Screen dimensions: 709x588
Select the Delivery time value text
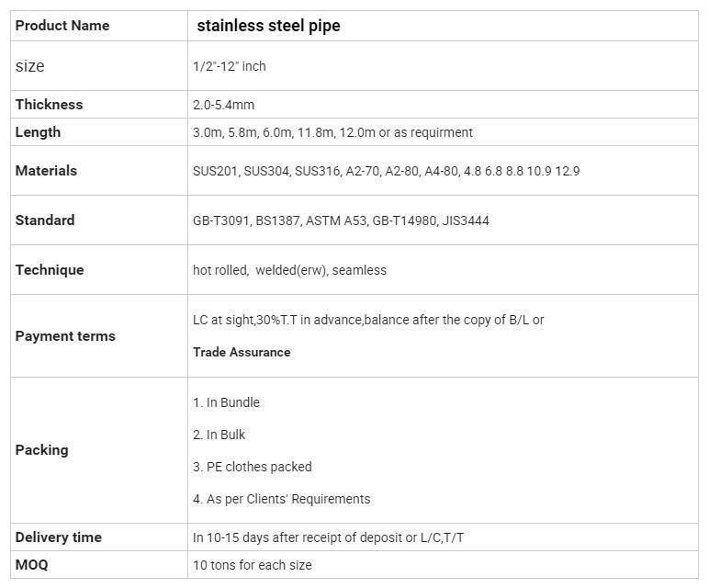[328, 537]
